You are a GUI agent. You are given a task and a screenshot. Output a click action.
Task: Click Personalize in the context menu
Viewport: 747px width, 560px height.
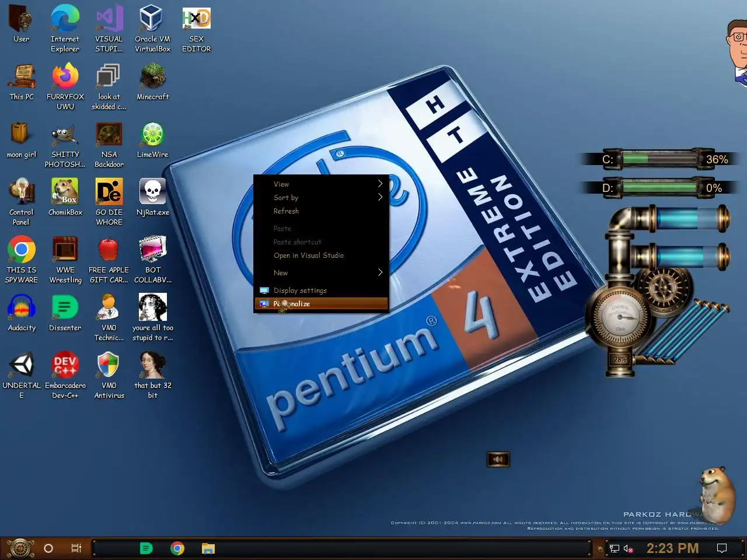(x=321, y=303)
